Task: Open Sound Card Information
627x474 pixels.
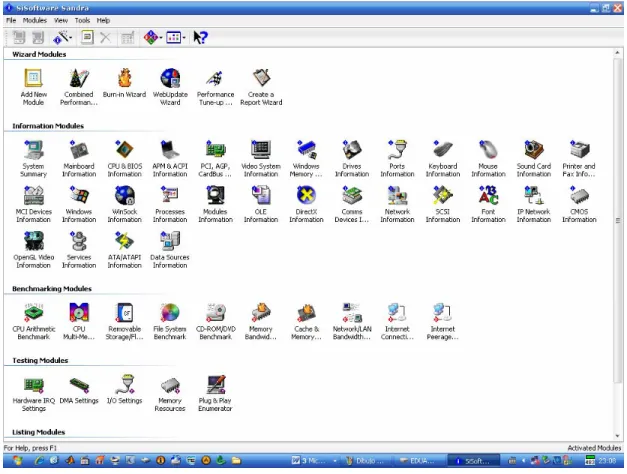Action: pyautogui.click(x=534, y=158)
